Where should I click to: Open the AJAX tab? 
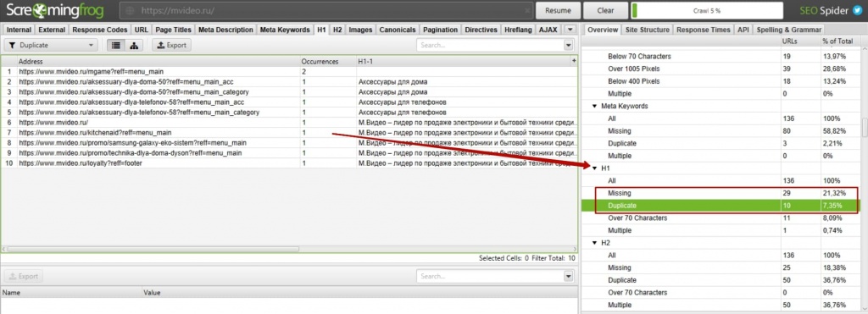548,30
